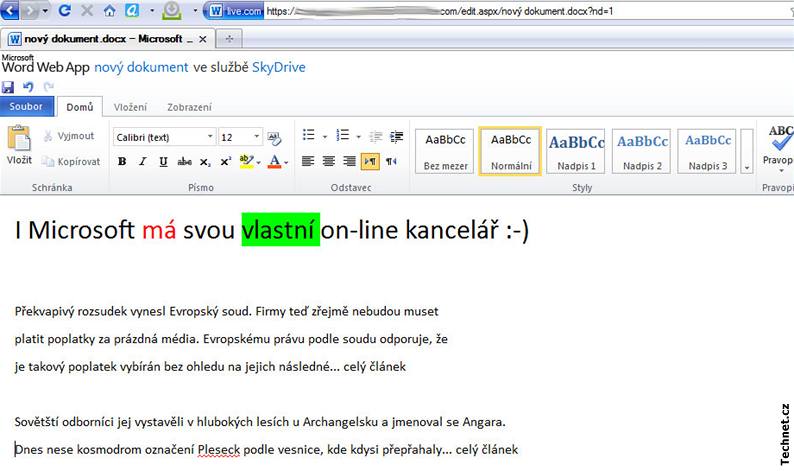Apply Underline formatting (U)
Image resolution: width=794 pixels, height=471 pixels.
[x=163, y=162]
